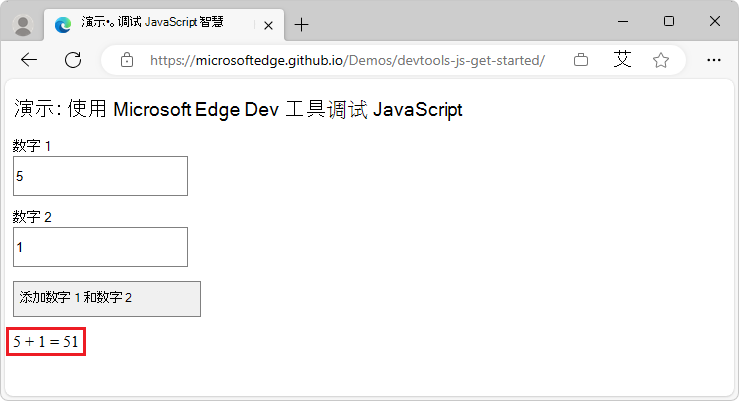This screenshot has height=401, width=739.
Task: Click the 数字 2 input field
Action: [x=100, y=247]
